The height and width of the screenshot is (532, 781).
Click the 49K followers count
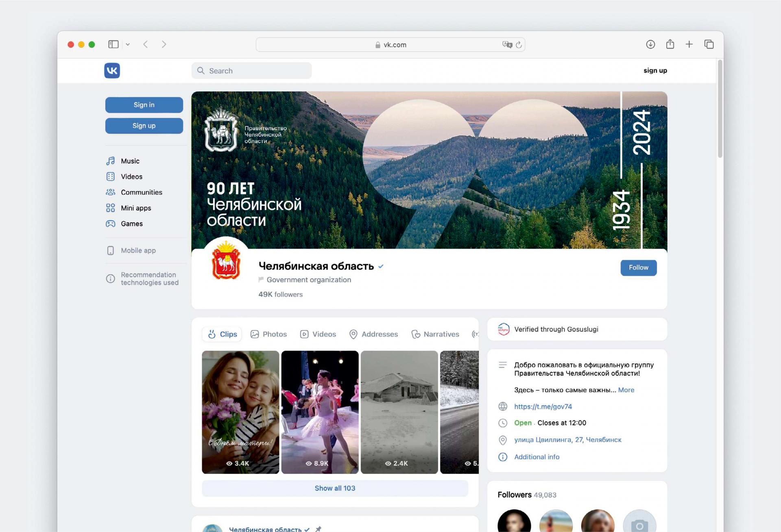coord(280,294)
